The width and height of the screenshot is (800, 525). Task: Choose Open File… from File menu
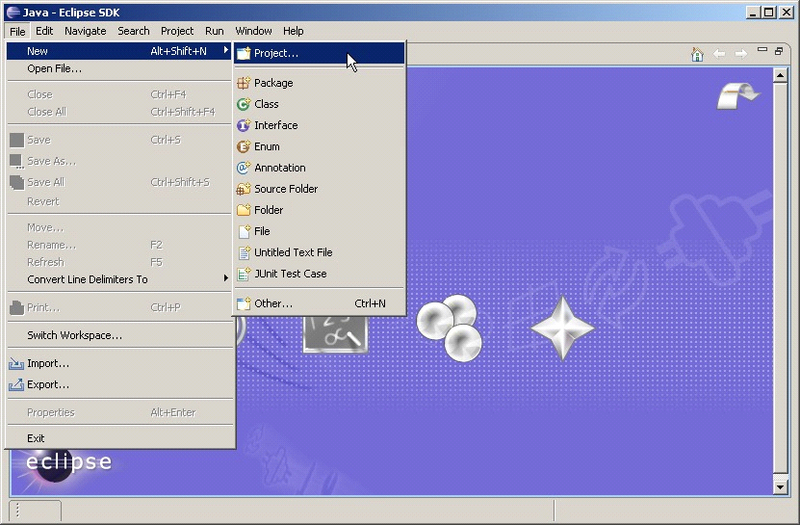tap(120, 69)
